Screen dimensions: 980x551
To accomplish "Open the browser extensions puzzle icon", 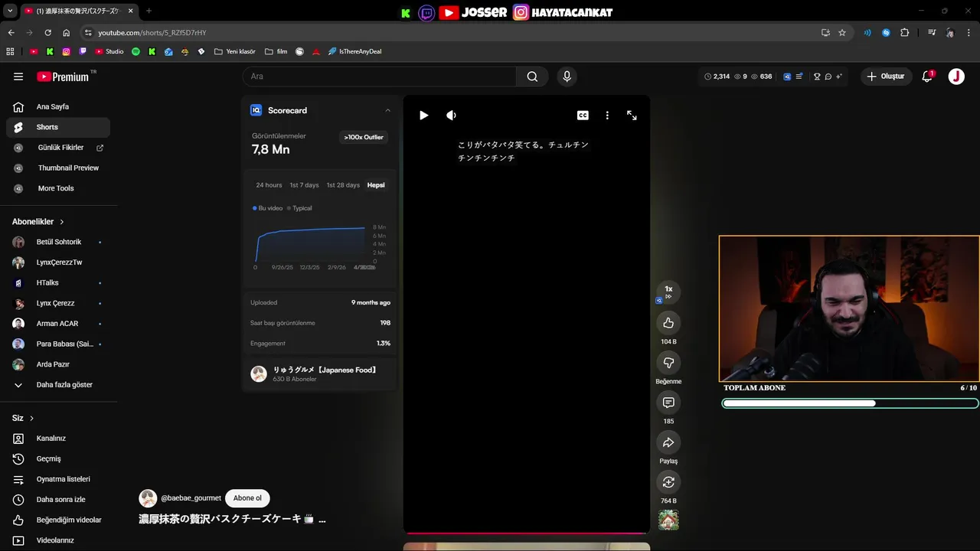I will click(x=904, y=33).
